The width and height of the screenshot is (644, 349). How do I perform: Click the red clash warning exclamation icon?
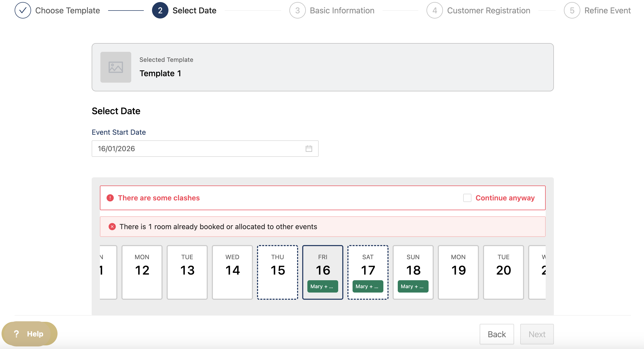[110, 198]
